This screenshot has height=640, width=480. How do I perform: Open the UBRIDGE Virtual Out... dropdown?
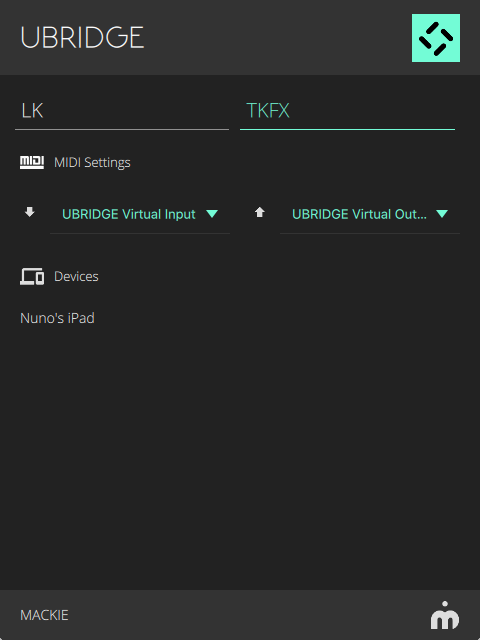click(x=370, y=214)
